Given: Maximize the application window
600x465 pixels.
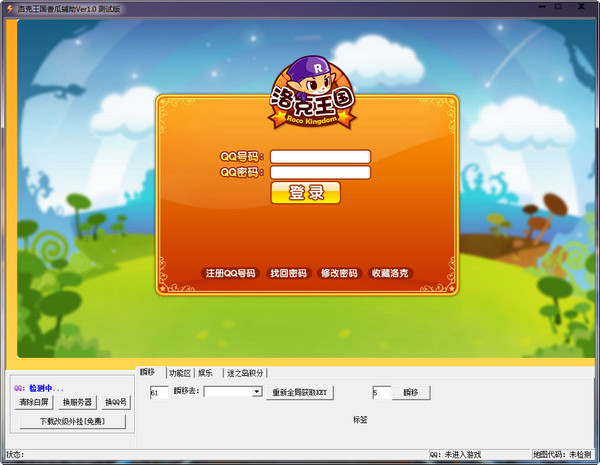Looking at the screenshot, I should point(558,7).
